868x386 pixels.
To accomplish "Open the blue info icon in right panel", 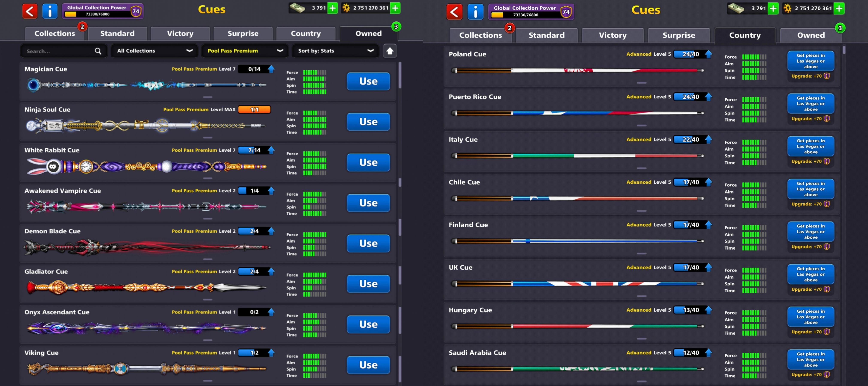I will point(475,12).
